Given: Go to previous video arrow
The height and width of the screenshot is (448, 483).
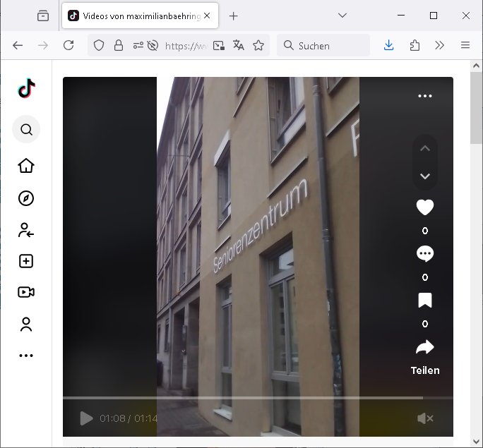Looking at the screenshot, I should [x=425, y=148].
